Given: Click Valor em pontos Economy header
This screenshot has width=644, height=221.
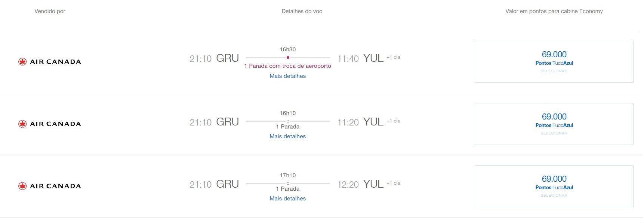Looking at the screenshot, I should (554, 11).
